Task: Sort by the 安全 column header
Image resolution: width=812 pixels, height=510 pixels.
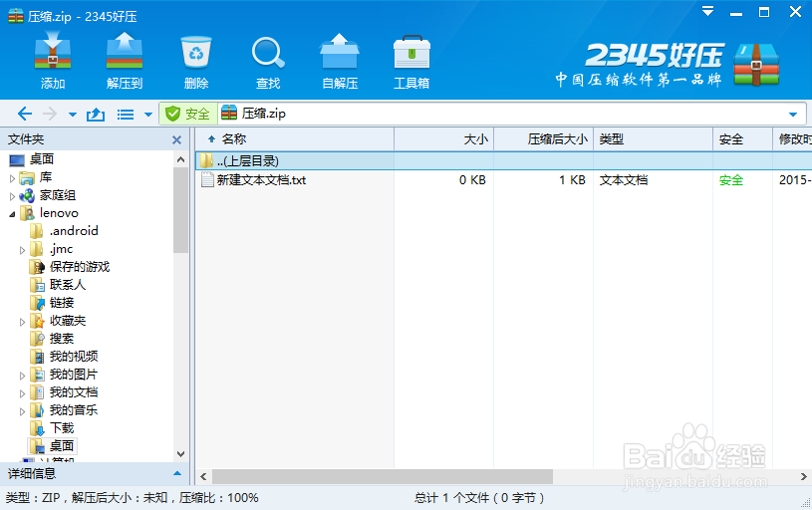Action: pos(742,139)
